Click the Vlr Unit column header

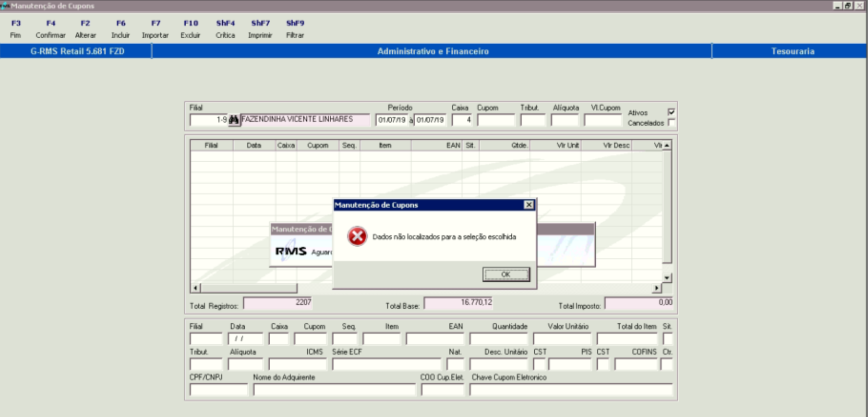click(556, 145)
